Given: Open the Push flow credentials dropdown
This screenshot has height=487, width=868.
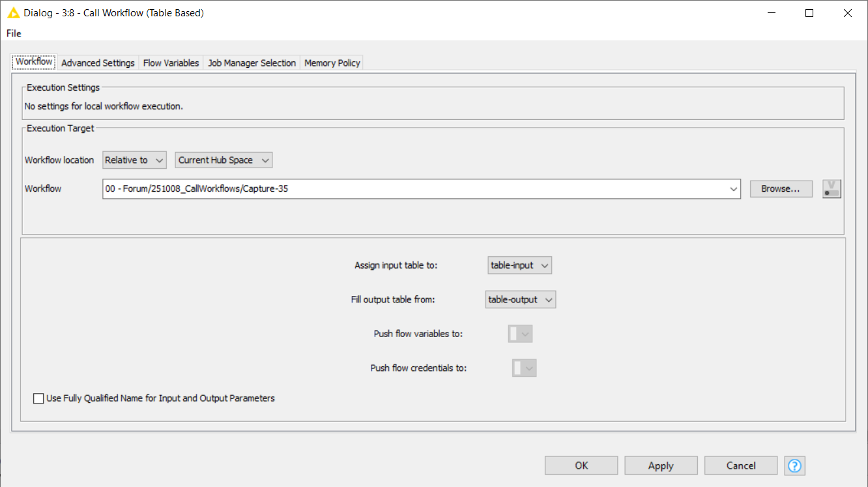Looking at the screenshot, I should [x=524, y=368].
